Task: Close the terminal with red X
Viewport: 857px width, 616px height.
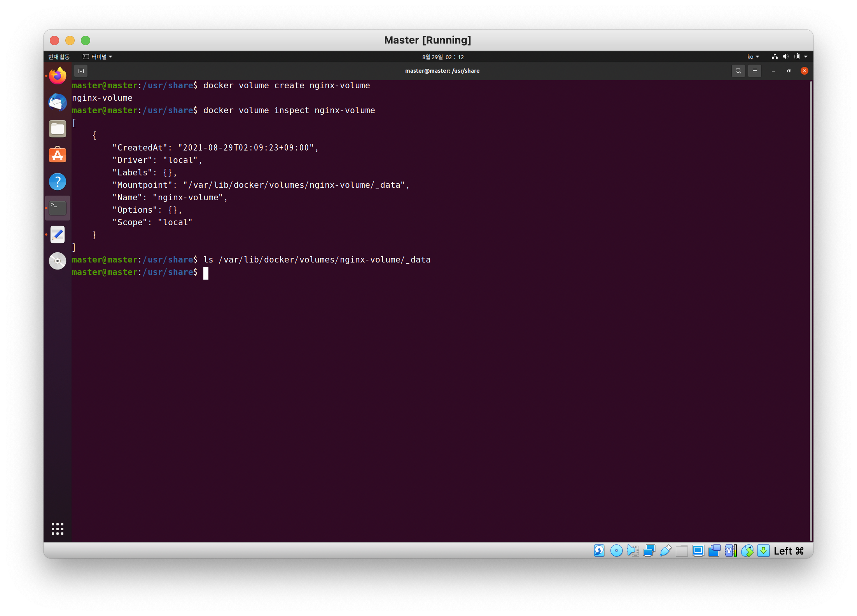Action: 805,71
